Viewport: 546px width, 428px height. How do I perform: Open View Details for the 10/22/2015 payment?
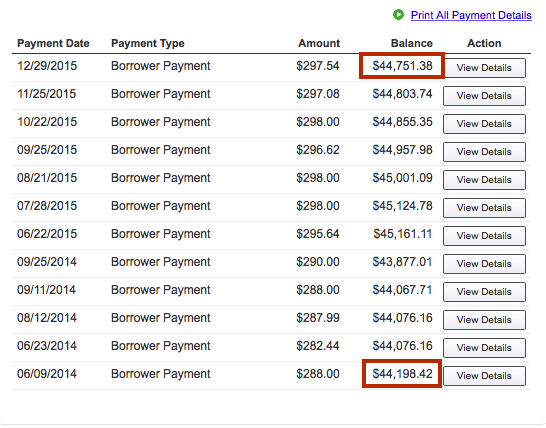click(x=484, y=124)
